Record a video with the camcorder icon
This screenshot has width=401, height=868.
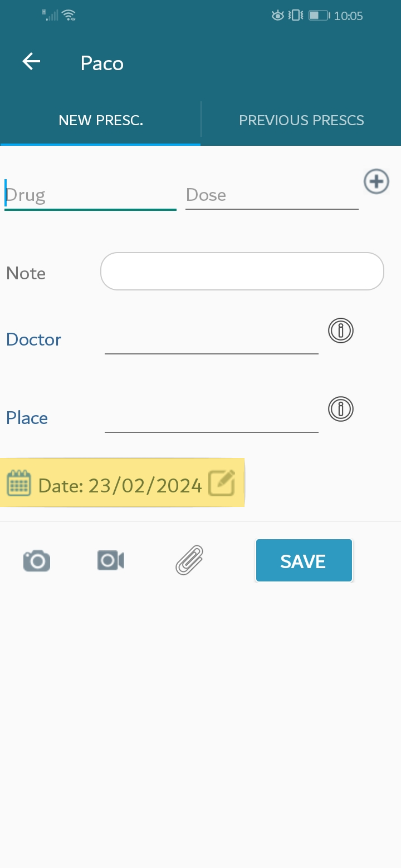pyautogui.click(x=110, y=560)
